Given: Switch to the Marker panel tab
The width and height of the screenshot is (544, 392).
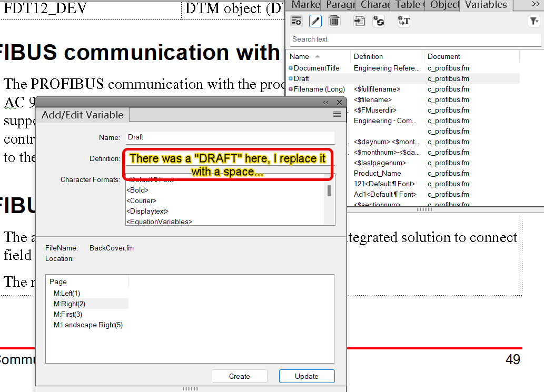Looking at the screenshot, I should (304, 5).
